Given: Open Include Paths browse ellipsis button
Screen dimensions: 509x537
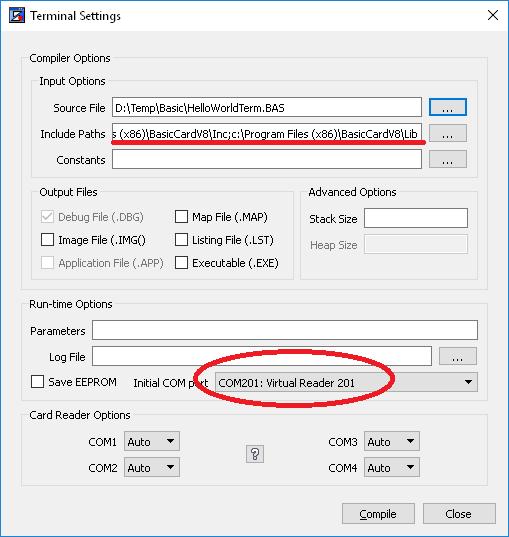Looking at the screenshot, I should pyautogui.click(x=448, y=133).
